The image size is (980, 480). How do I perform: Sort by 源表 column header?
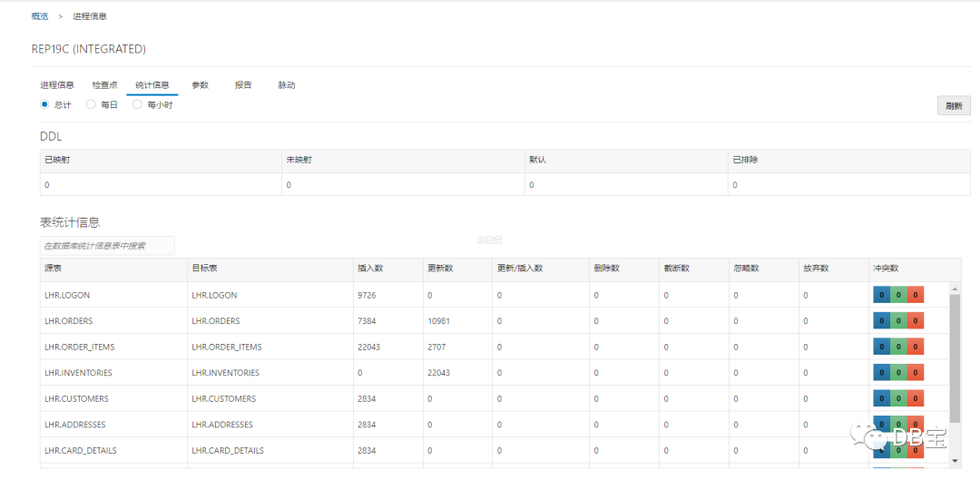point(53,269)
